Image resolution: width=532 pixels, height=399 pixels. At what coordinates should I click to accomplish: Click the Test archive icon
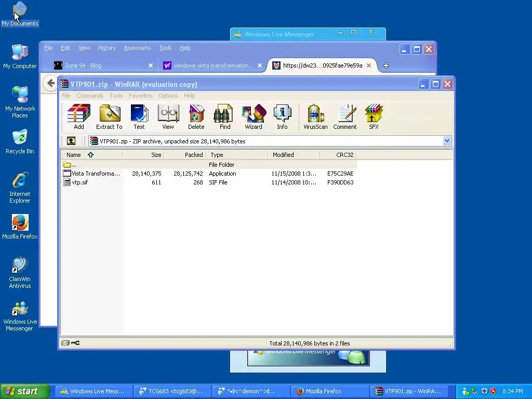point(139,117)
